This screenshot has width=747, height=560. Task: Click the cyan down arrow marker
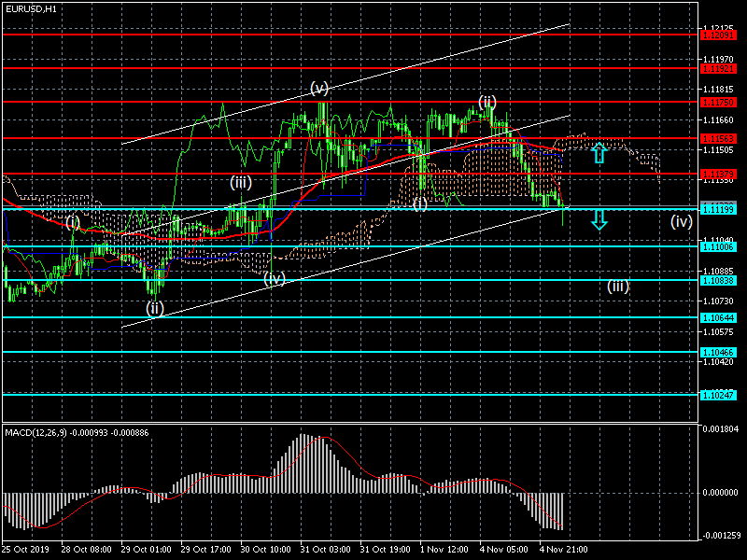pos(599,220)
